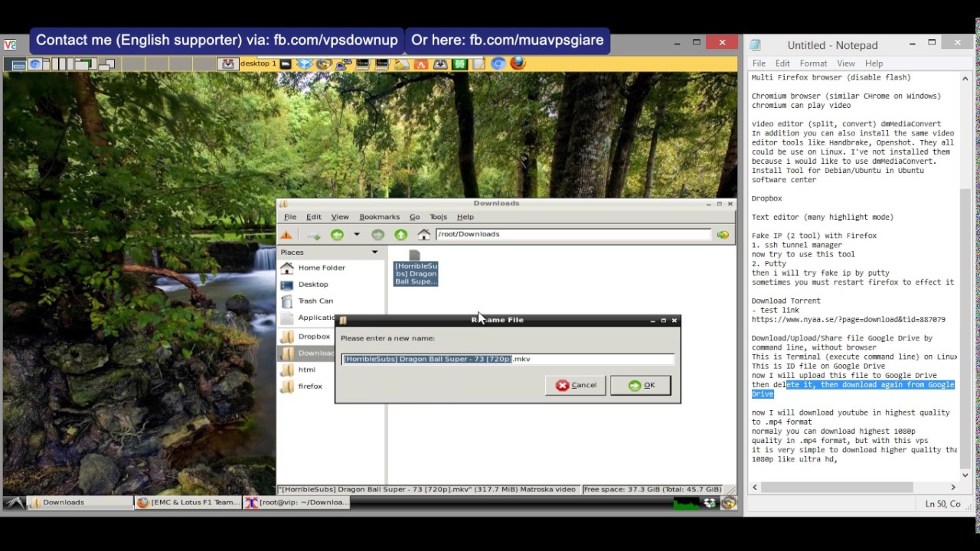Open Notepad Help menu
Image resolution: width=980 pixels, height=551 pixels.
874,64
